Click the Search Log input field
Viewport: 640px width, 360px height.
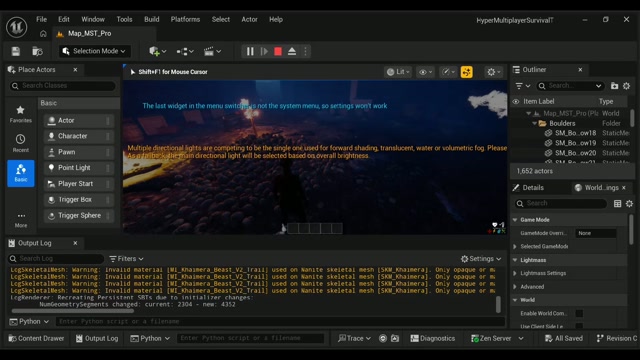[x=56, y=258]
